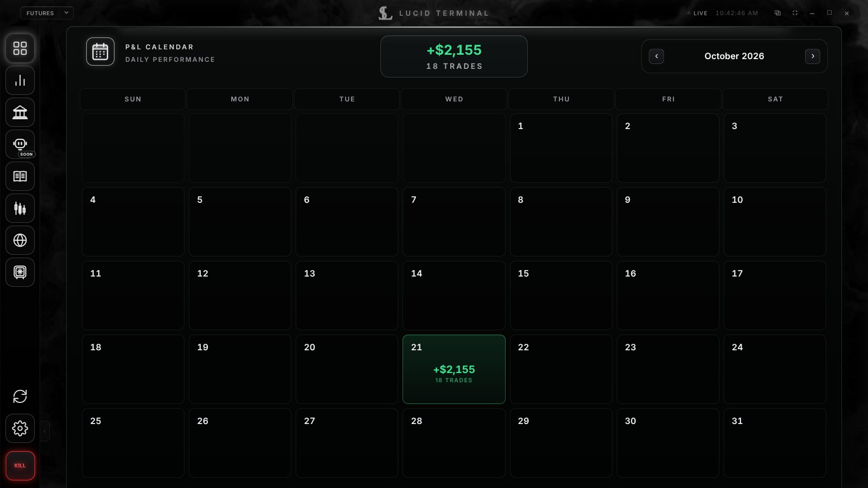Open the candlestick chart icon
The image size is (868, 488).
point(20,208)
